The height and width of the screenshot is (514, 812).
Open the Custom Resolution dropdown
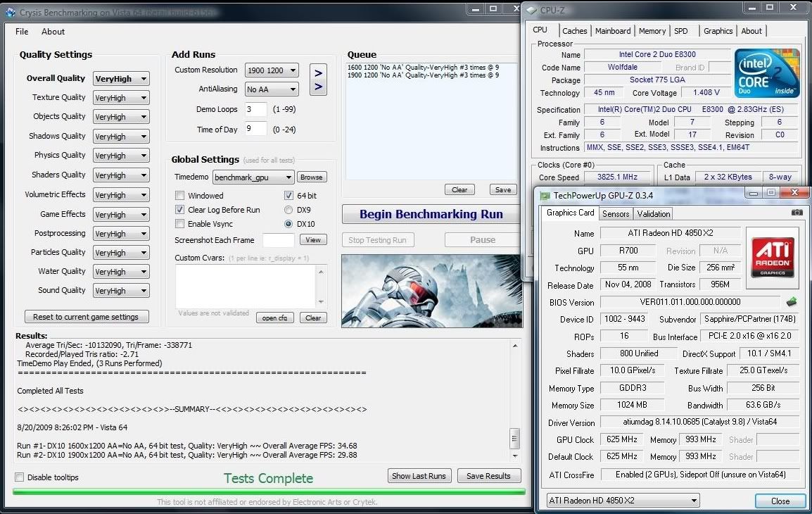click(x=272, y=70)
